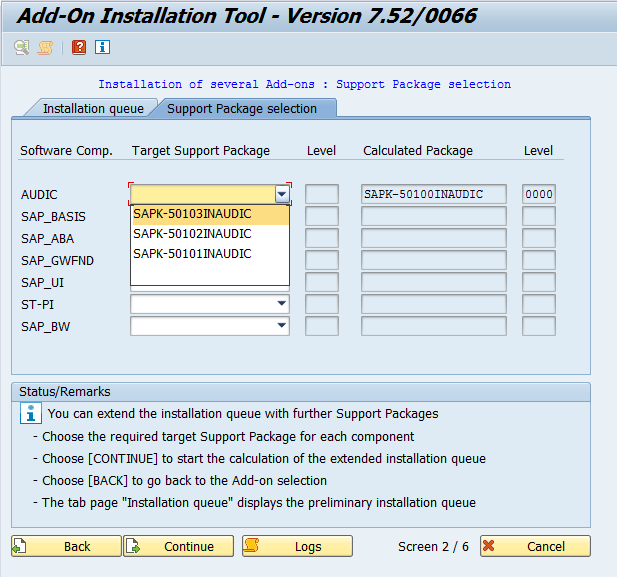
Task: Click the SAP_BW calculated level field
Action: pos(539,326)
